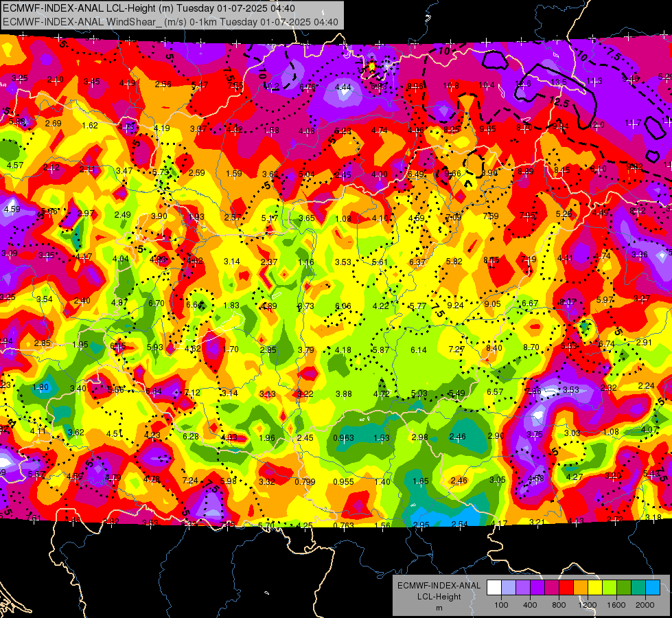This screenshot has height=618, width=672.
Task: Click the grid value 5.17
Action: (270, 218)
